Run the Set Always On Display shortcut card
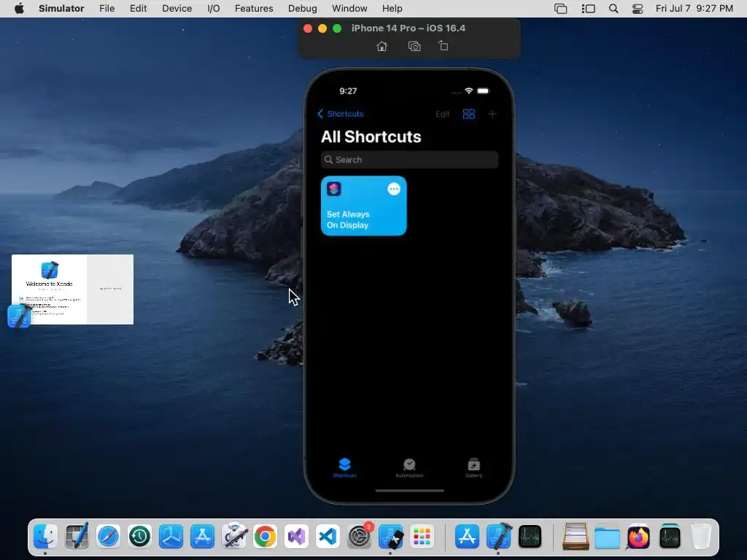Image resolution: width=747 pixels, height=560 pixels. (363, 206)
